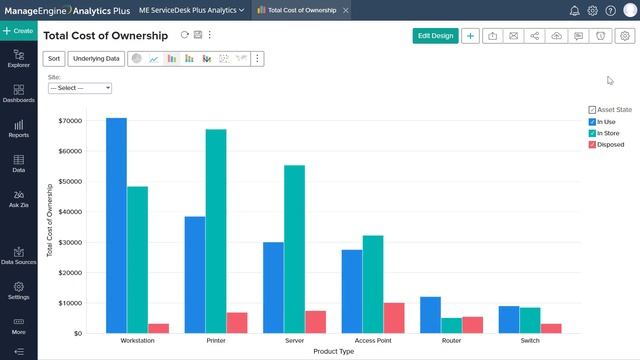Viewport: 640px width, 360px height.
Task: Click the cloud publish icon
Action: click(556, 36)
